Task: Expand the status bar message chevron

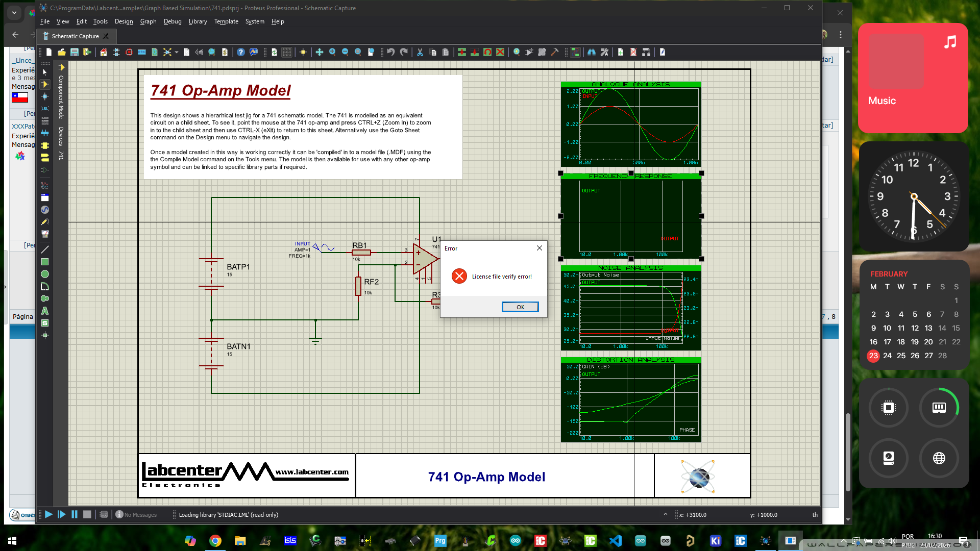Action: tap(665, 514)
